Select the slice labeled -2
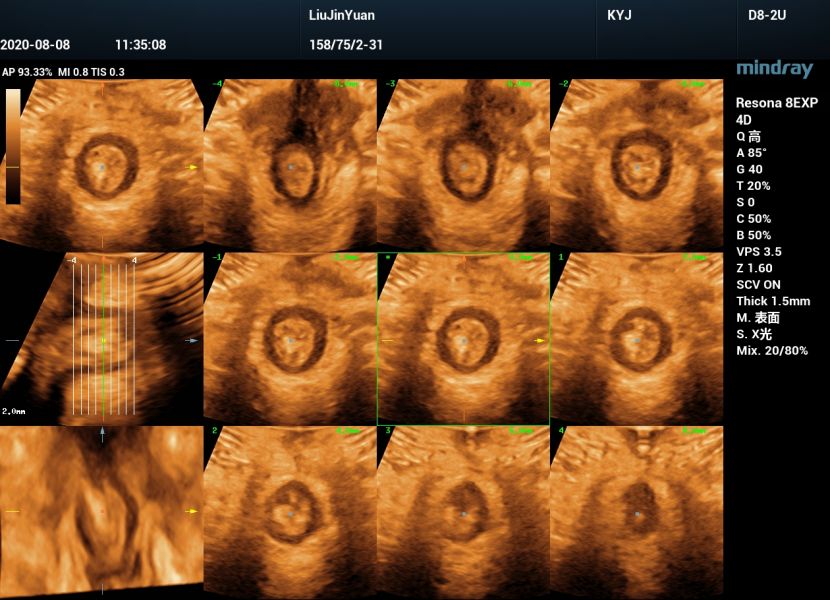This screenshot has height=600, width=830. click(636, 164)
